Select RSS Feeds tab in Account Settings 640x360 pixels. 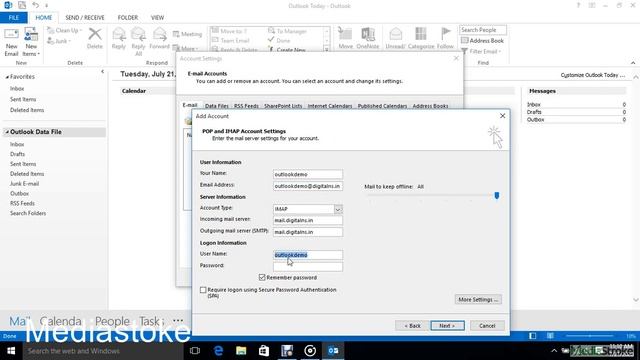pos(246,106)
